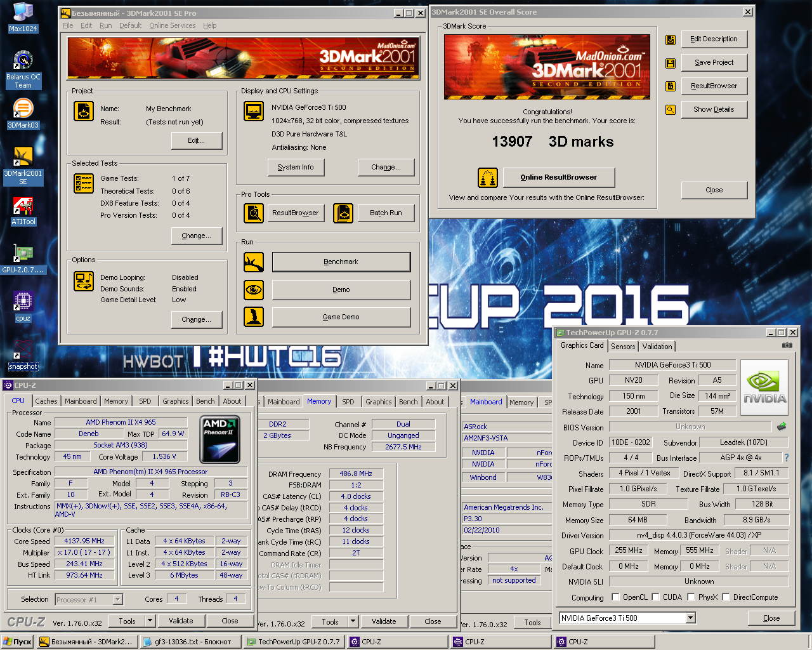Click the Game Demo button
Viewport: 812px width, 650px height.
click(x=341, y=317)
